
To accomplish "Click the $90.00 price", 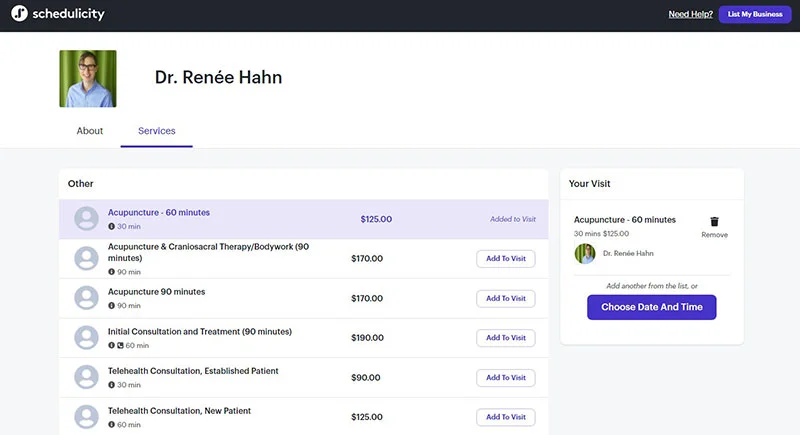I will (366, 377).
